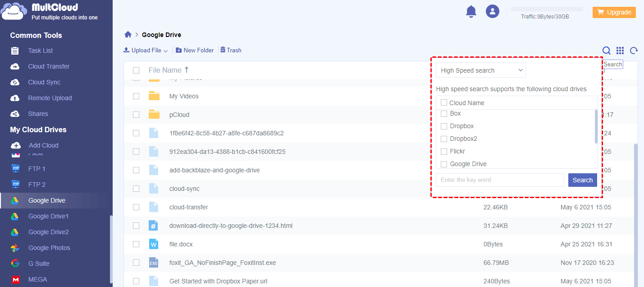Click the Cloud Transfer sidebar icon
The width and height of the screenshot is (644, 287).
click(15, 66)
